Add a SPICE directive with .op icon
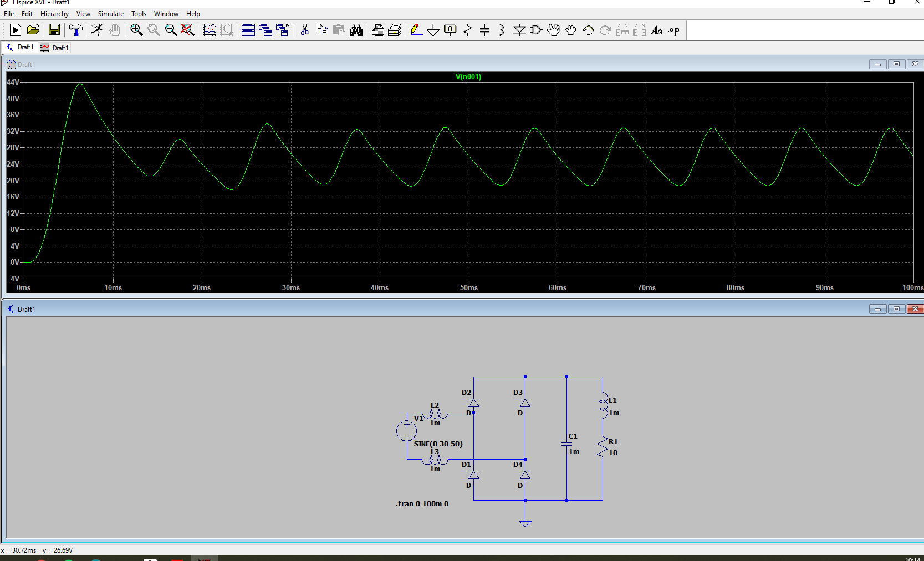924x561 pixels. click(674, 30)
